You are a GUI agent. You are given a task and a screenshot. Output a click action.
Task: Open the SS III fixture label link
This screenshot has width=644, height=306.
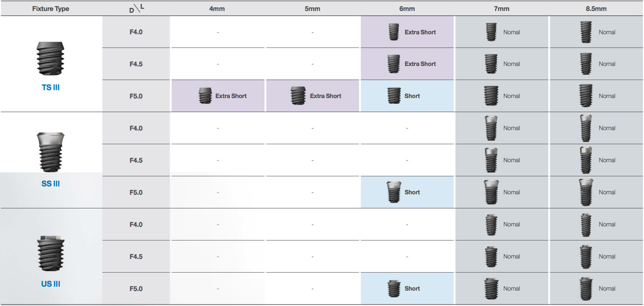click(51, 184)
